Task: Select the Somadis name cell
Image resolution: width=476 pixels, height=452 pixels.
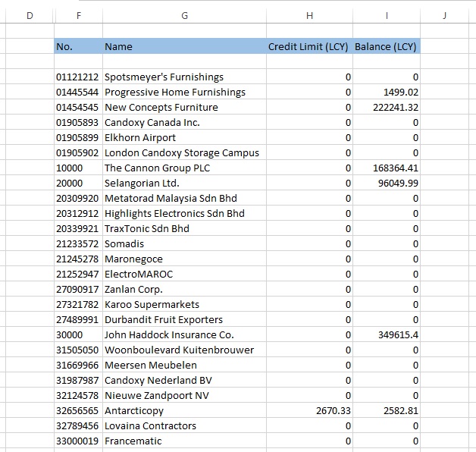Action: (x=185, y=244)
